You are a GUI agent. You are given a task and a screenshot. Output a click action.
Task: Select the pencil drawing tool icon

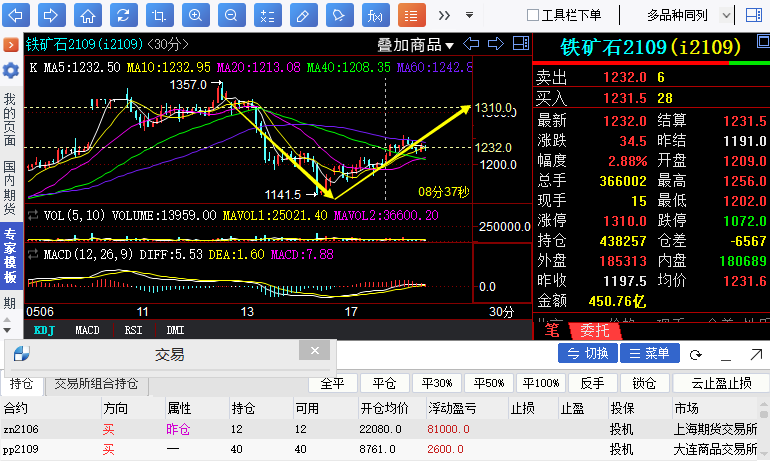303,15
